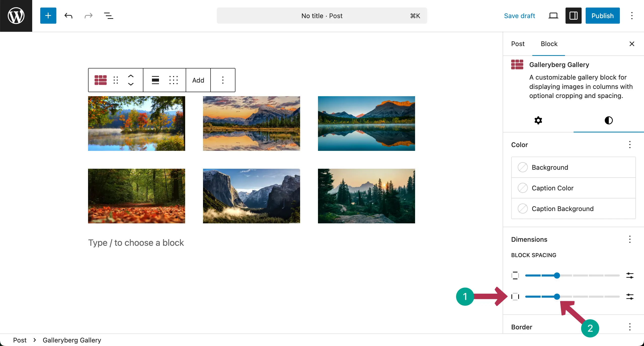Click the Galleryberg block type icon in toolbar
The image size is (644, 346).
click(101, 80)
